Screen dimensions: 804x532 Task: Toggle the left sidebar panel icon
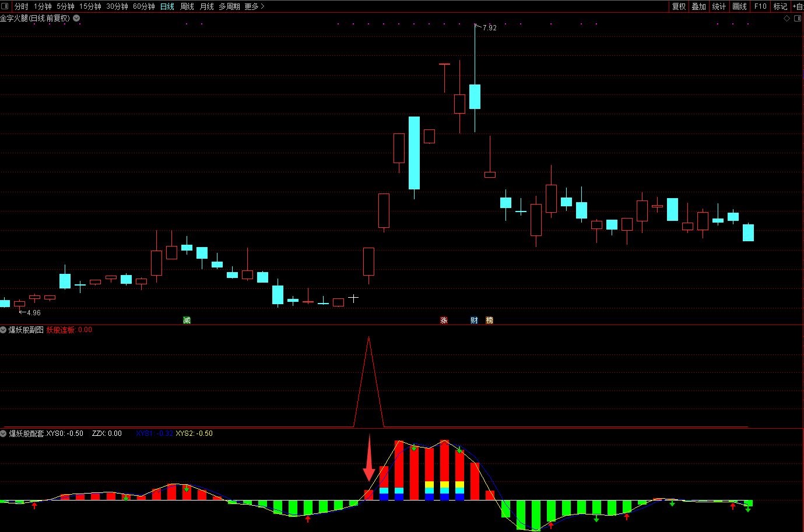[5, 6]
